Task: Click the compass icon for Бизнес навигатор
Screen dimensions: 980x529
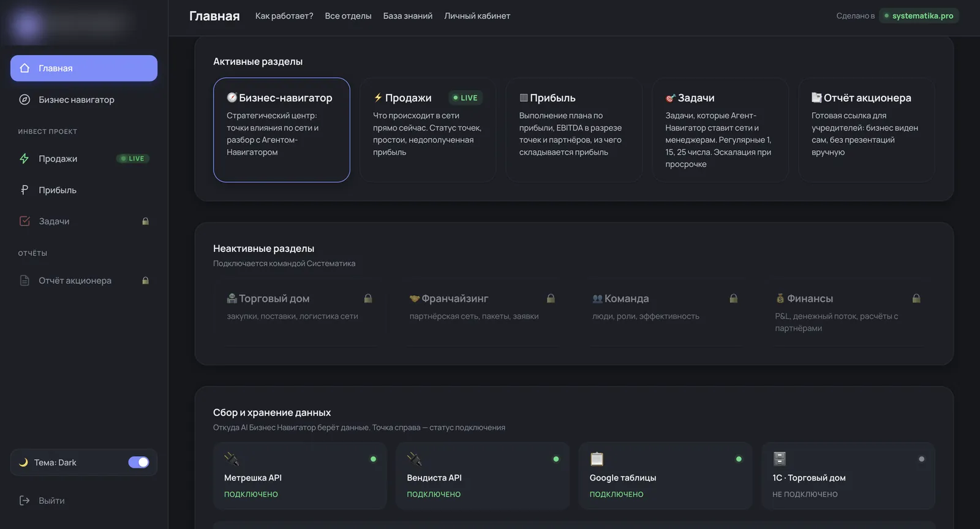Action: point(24,99)
